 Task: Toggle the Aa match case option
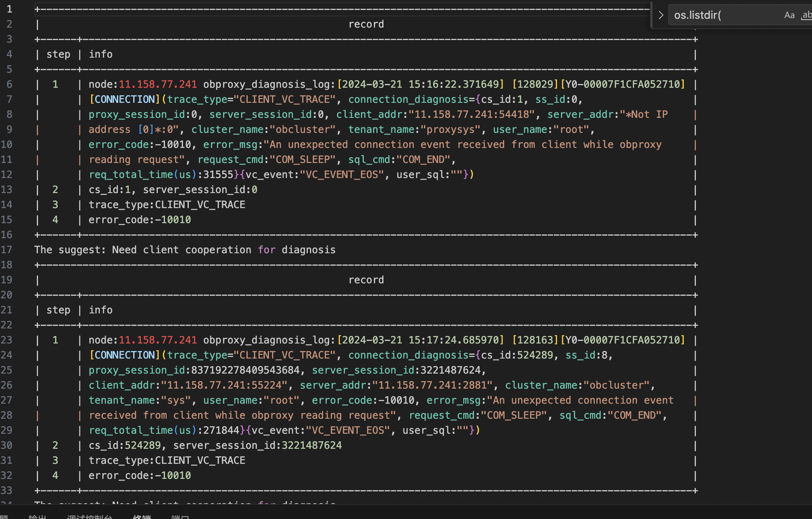(789, 15)
